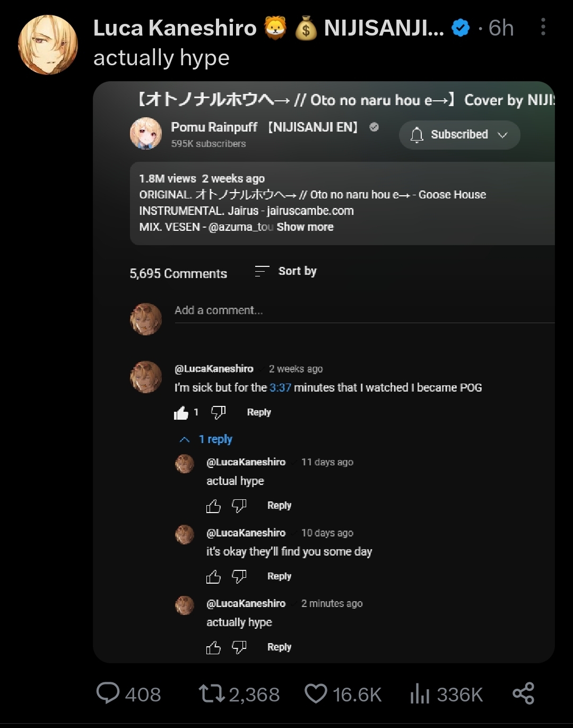Reply to the 'actually hype' comment
The width and height of the screenshot is (573, 728).
point(279,647)
